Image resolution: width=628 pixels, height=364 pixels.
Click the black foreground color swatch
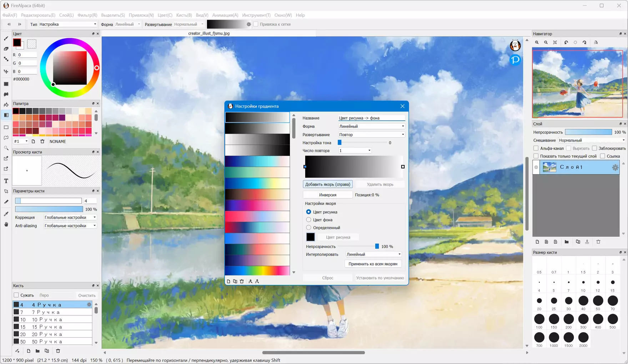pyautogui.click(x=17, y=42)
